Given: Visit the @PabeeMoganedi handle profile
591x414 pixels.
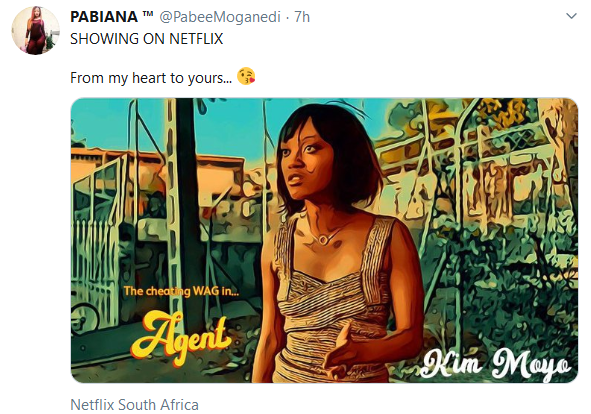Looking at the screenshot, I should 220,17.
